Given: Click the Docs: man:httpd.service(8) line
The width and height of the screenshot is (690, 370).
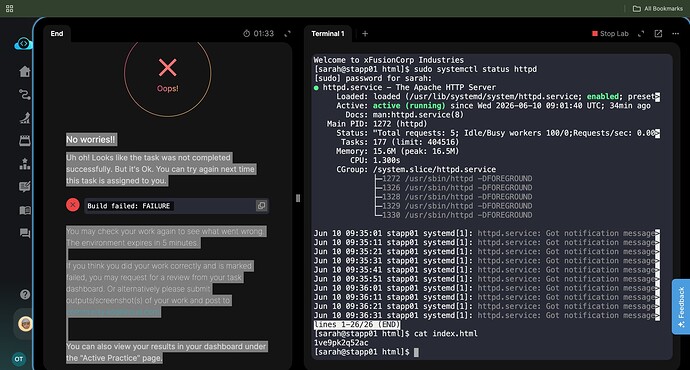Looking at the screenshot, I should click(404, 115).
